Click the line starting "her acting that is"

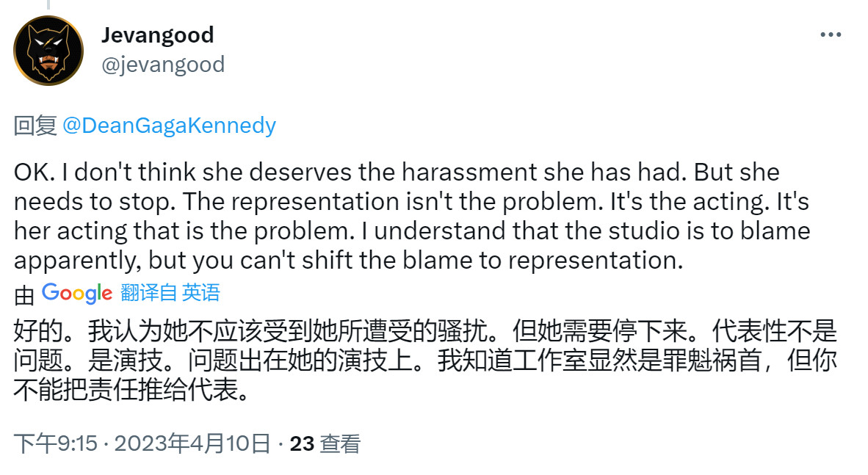click(411, 232)
